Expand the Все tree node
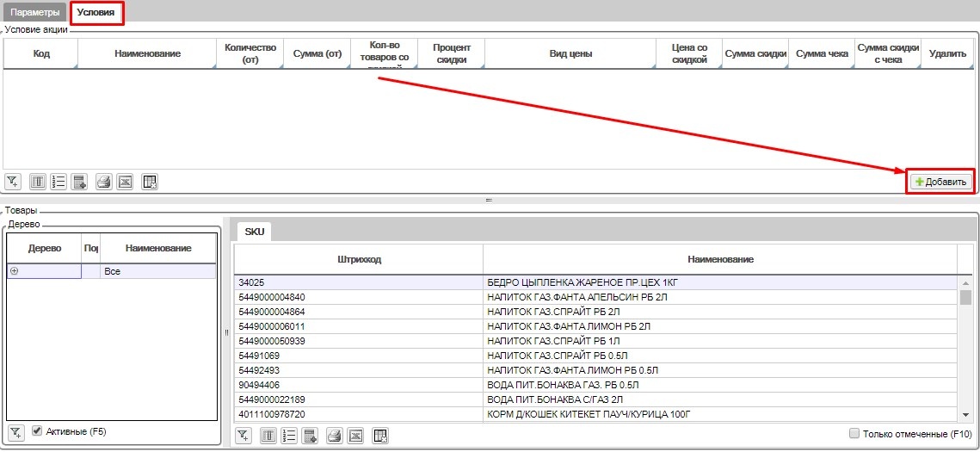Image resolution: width=980 pixels, height=452 pixels. (14, 270)
